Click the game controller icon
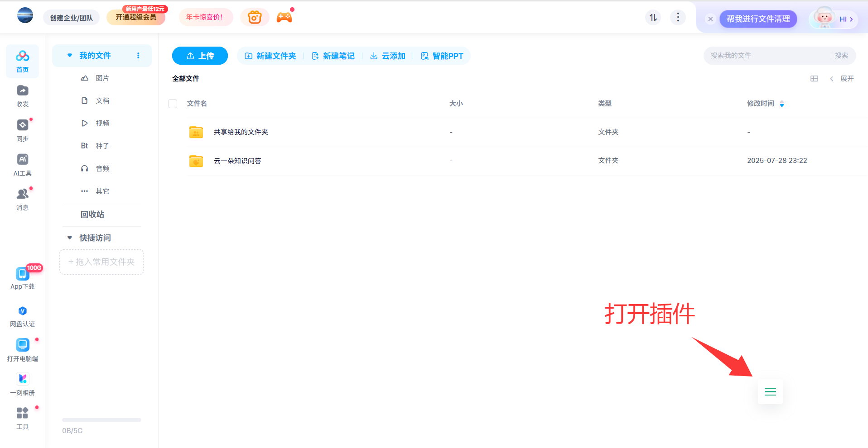The height and width of the screenshot is (448, 868). pyautogui.click(x=284, y=18)
